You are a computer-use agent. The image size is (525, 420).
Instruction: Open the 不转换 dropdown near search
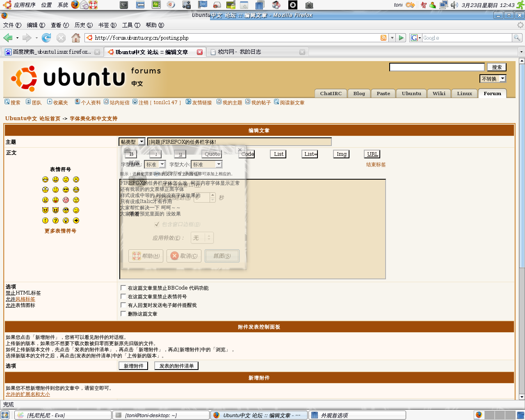(493, 78)
